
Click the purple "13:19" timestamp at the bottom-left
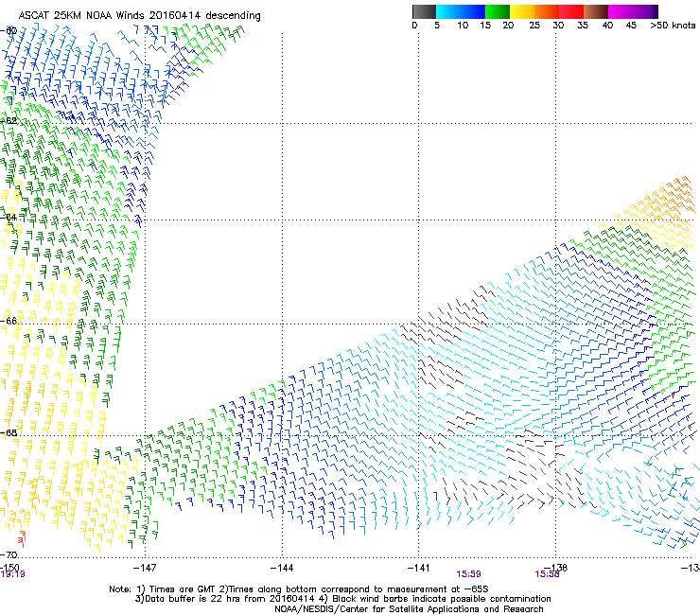point(12,574)
